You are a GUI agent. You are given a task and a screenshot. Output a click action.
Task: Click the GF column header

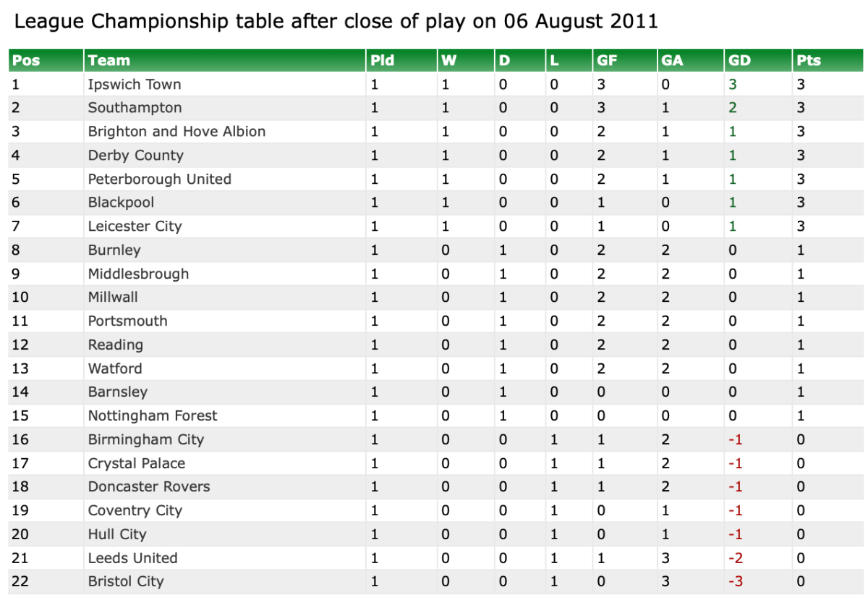coord(607,60)
